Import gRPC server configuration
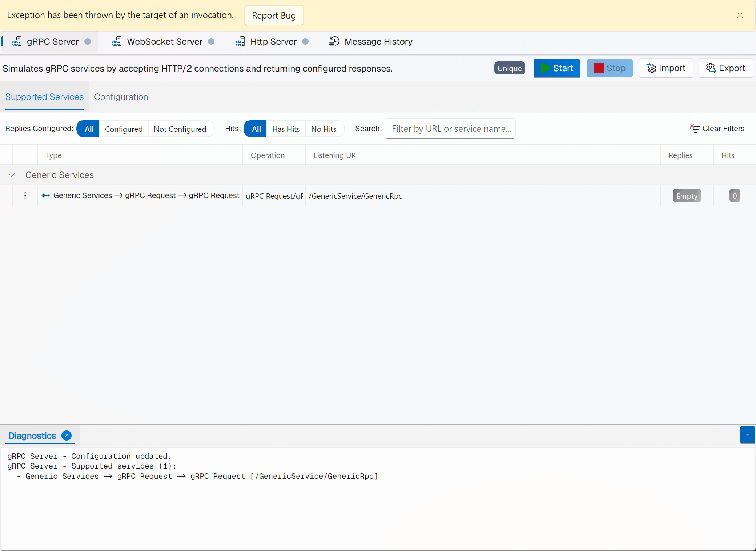Image resolution: width=756 pixels, height=551 pixels. 666,68
